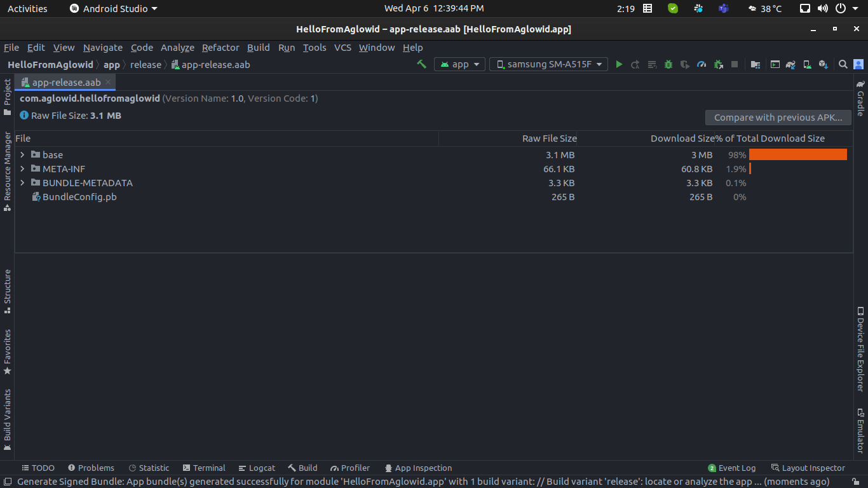The width and height of the screenshot is (868, 488).
Task: Open the Emulator side panel
Action: point(860,430)
